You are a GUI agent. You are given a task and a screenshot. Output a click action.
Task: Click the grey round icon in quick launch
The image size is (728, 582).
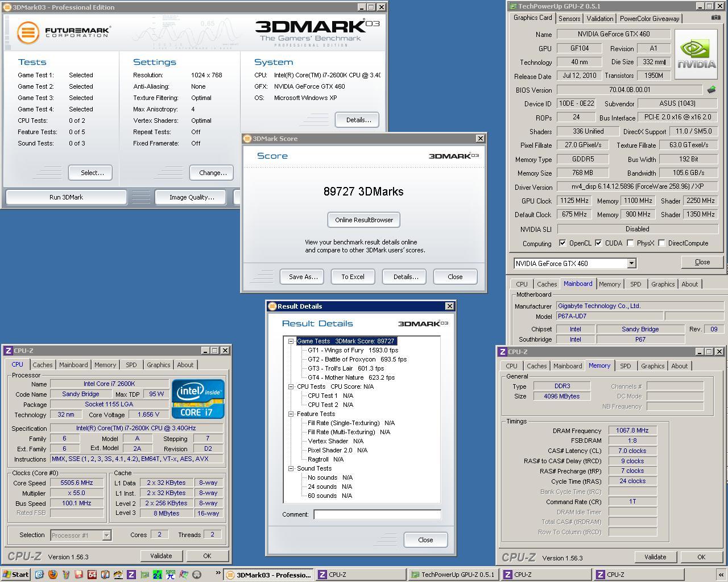click(x=197, y=575)
